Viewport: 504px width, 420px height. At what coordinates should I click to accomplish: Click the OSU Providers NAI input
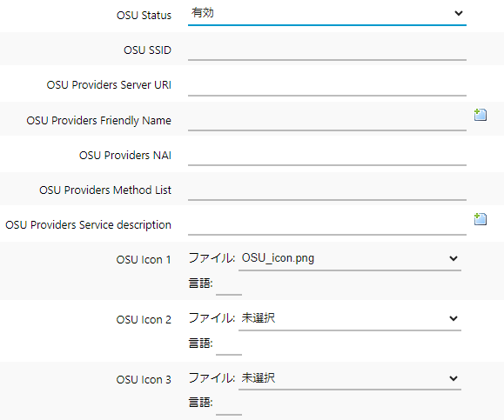pos(327,156)
